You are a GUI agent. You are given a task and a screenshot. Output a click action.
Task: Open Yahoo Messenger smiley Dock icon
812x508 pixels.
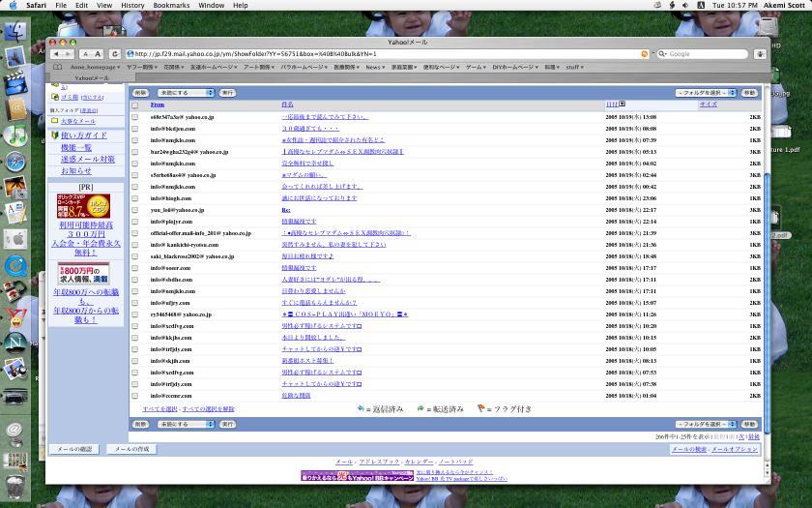point(15,317)
